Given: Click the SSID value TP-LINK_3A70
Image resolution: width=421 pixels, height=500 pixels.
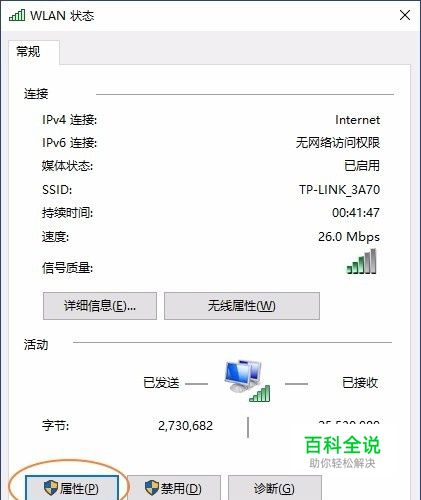Looking at the screenshot, I should [x=339, y=190].
